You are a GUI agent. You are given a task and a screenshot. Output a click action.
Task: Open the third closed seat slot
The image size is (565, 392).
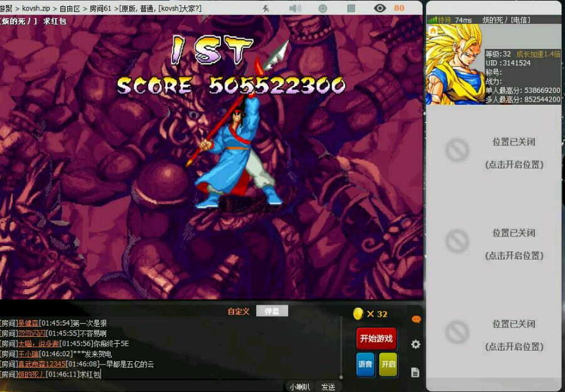click(x=514, y=335)
